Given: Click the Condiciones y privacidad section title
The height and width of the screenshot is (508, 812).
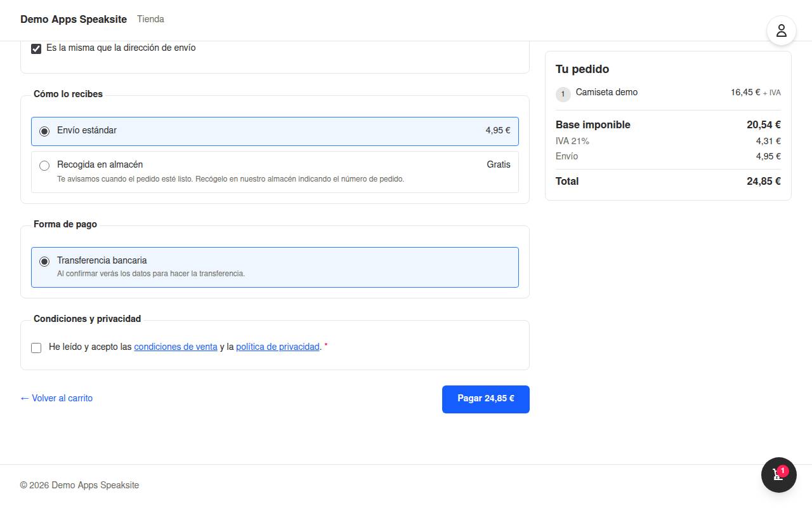Looking at the screenshot, I should pyautogui.click(x=88, y=319).
